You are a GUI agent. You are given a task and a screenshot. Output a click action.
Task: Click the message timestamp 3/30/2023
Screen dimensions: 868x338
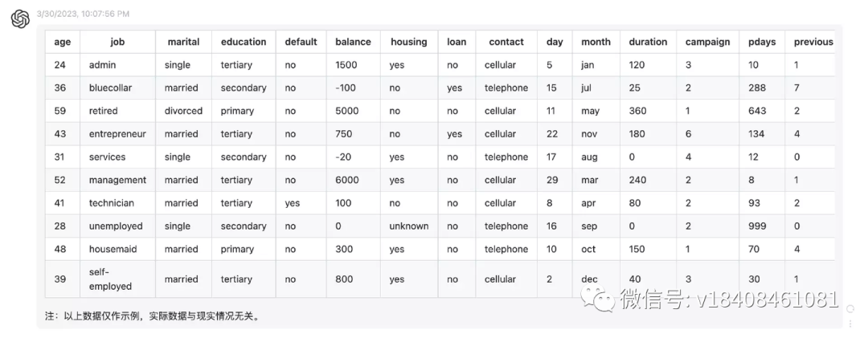83,14
